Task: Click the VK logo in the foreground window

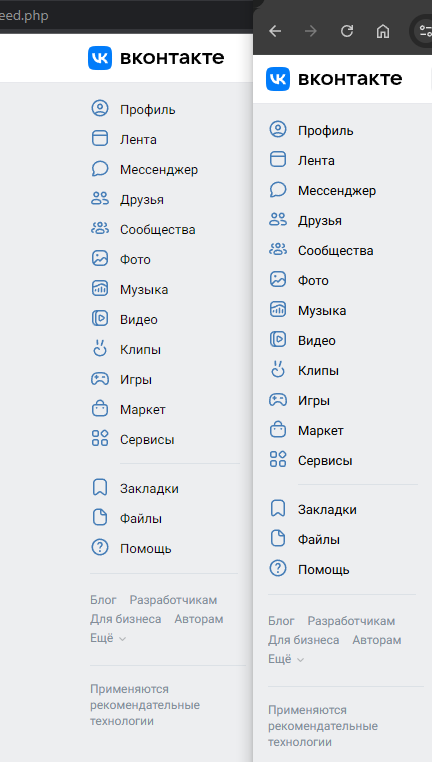Action: (278, 79)
